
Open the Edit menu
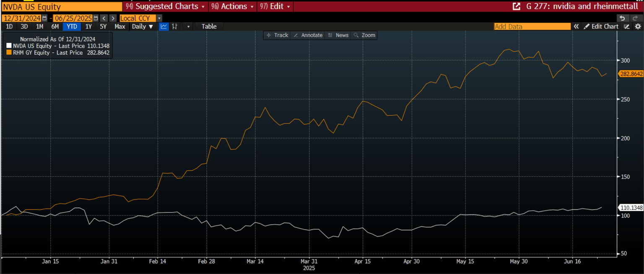pos(275,7)
